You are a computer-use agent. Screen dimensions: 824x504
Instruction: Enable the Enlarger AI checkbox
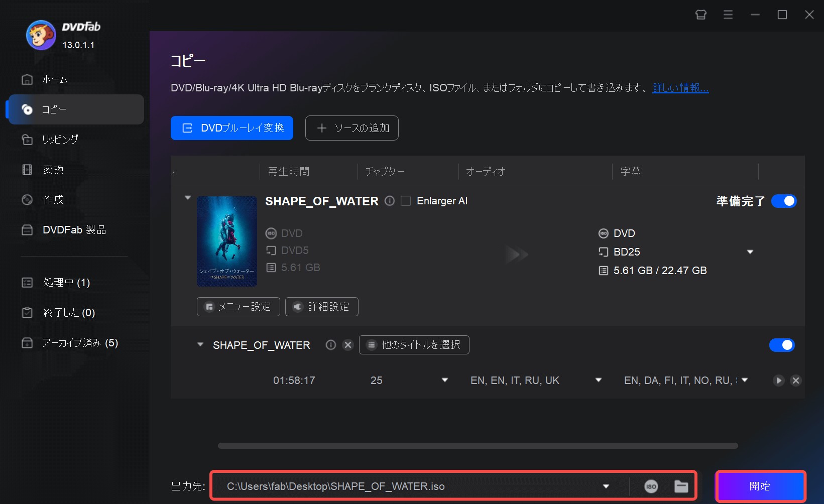(x=406, y=201)
